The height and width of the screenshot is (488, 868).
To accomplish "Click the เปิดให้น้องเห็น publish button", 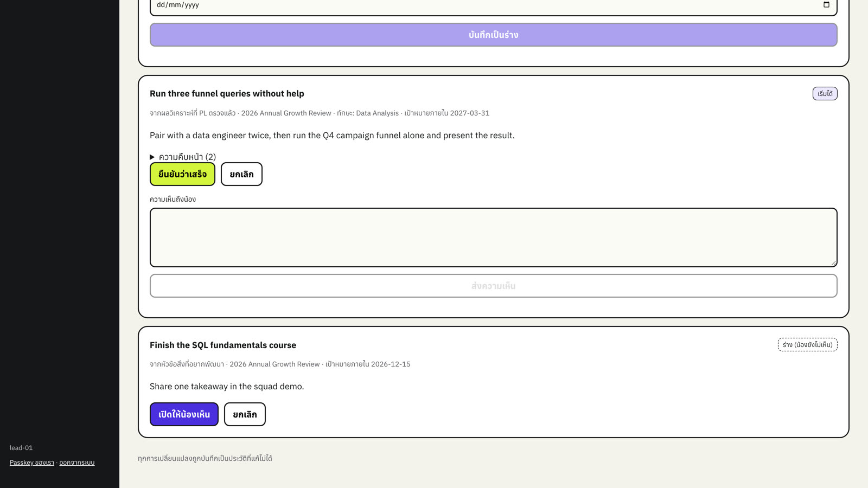I will 184,414.
